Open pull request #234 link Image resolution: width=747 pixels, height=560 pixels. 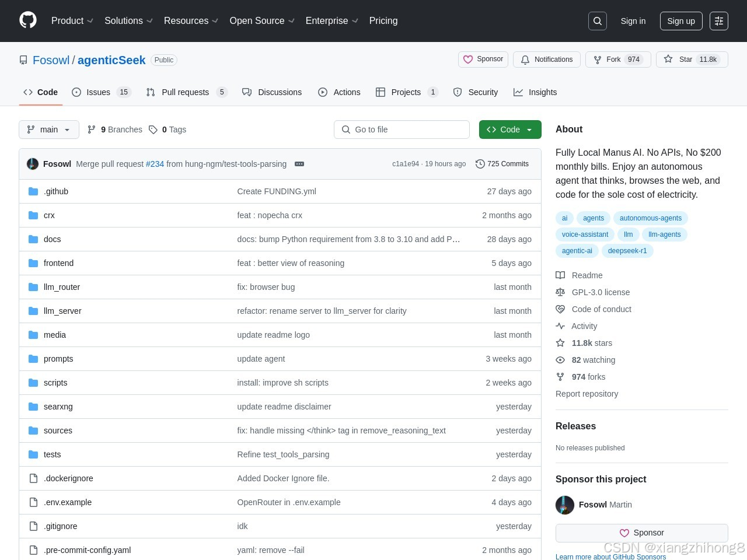(x=155, y=164)
